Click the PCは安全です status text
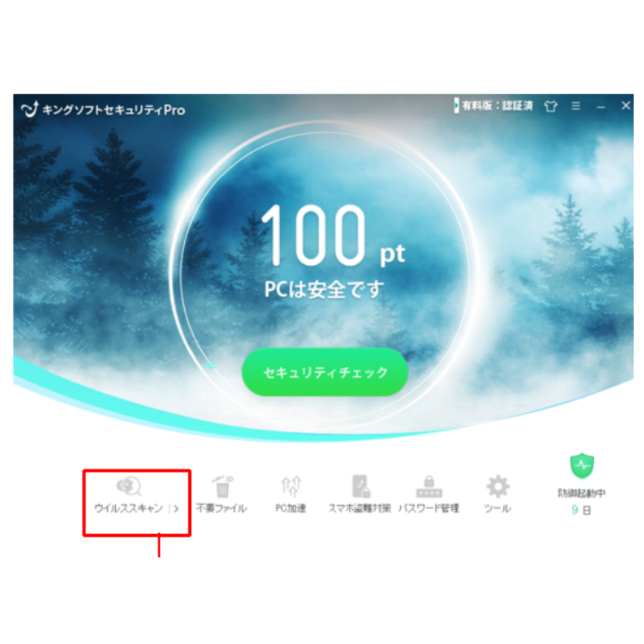 (x=324, y=289)
